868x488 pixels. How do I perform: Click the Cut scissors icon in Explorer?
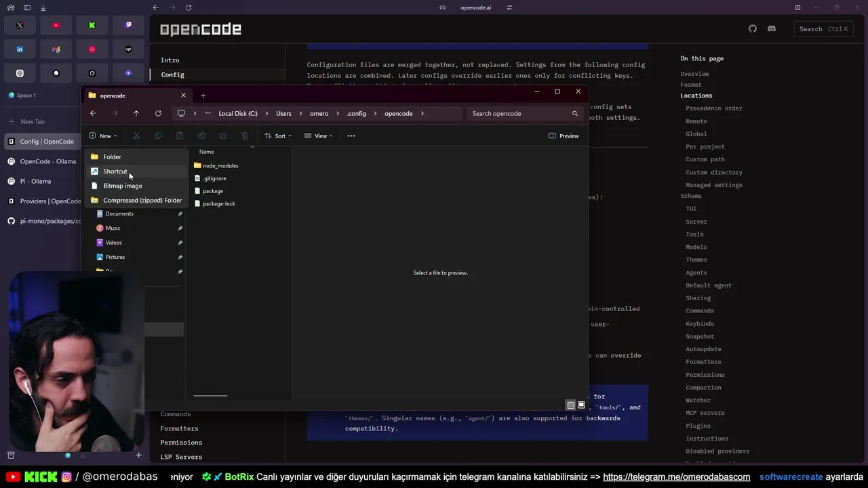(x=136, y=136)
